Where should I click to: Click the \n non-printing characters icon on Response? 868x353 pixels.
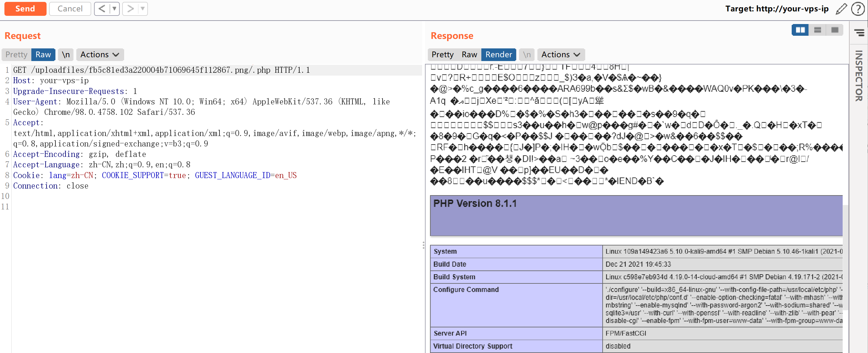(526, 54)
